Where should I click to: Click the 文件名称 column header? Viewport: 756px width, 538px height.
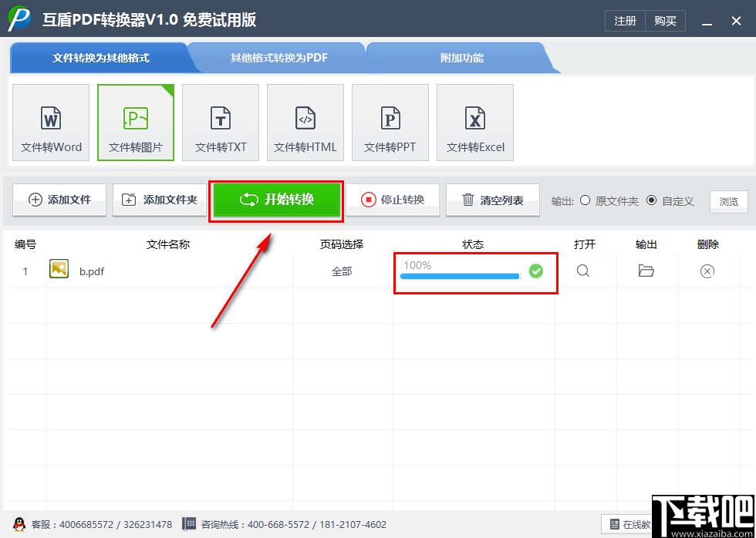[x=168, y=244]
